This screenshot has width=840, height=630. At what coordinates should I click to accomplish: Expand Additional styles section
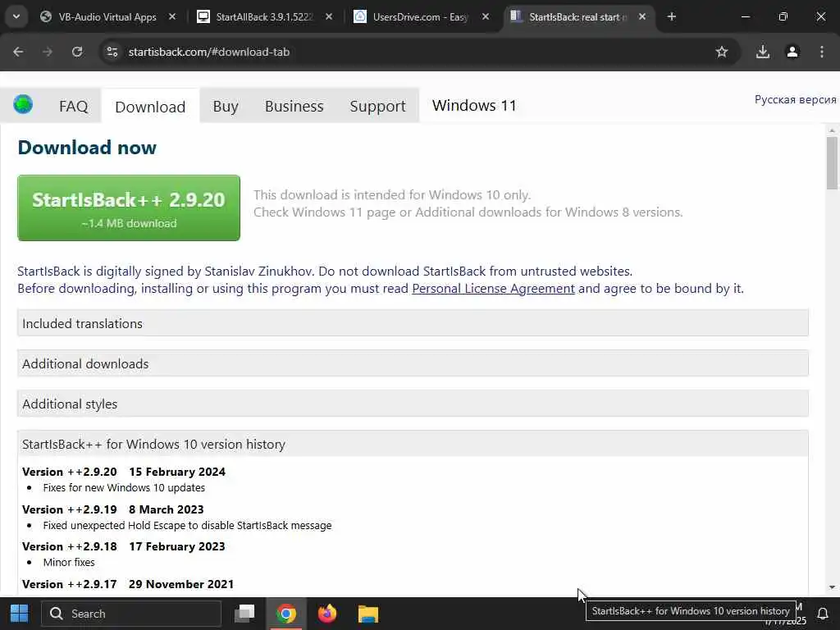[x=413, y=404]
